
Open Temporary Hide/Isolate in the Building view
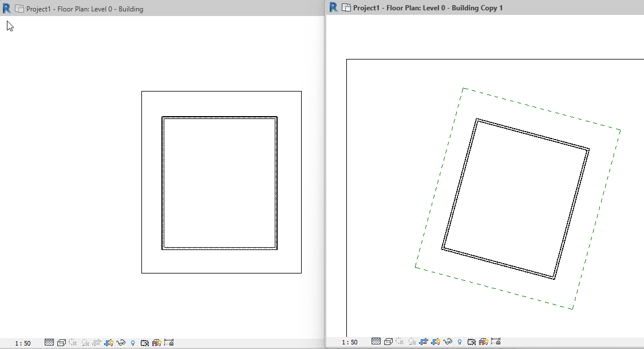(x=121, y=342)
